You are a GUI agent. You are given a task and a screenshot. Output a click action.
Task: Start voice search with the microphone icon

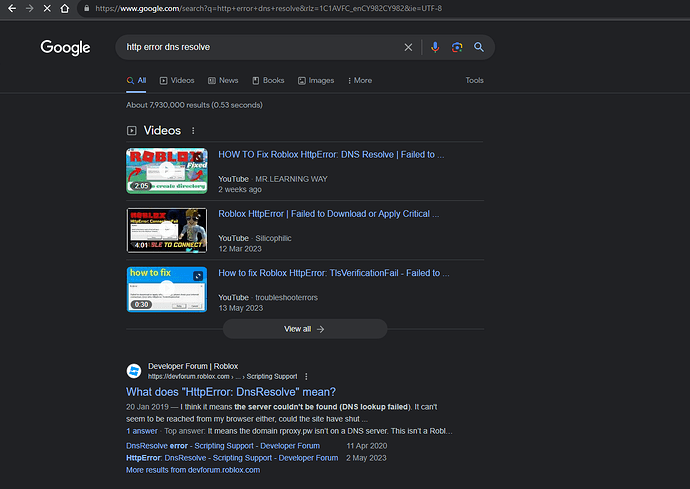[435, 47]
